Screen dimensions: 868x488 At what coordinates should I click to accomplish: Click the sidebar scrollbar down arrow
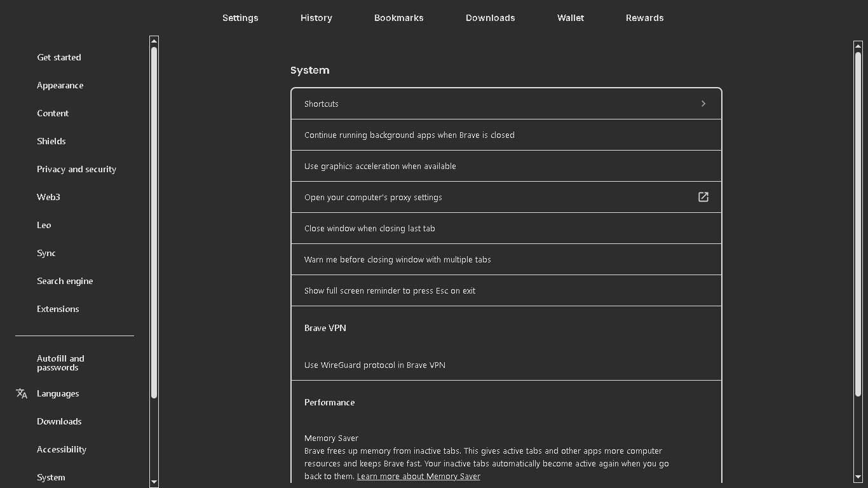(x=154, y=482)
